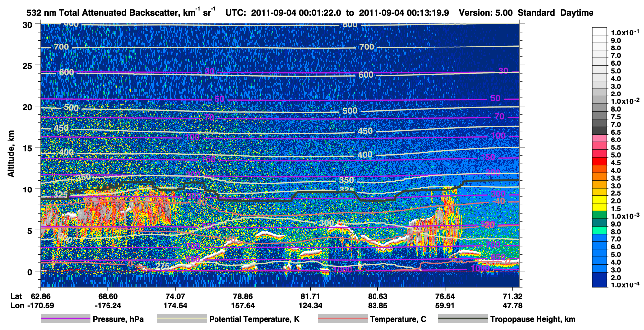The height and width of the screenshot is (330, 644).
Task: Click the red swatch beside label 4.5
Action: (x=600, y=162)
